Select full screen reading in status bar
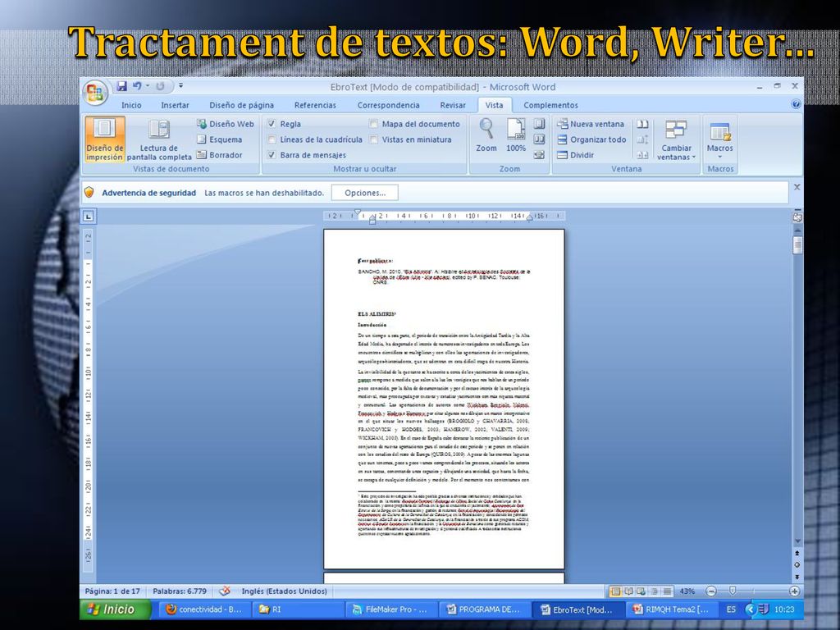Image resolution: width=840 pixels, height=630 pixels. pyautogui.click(x=628, y=591)
